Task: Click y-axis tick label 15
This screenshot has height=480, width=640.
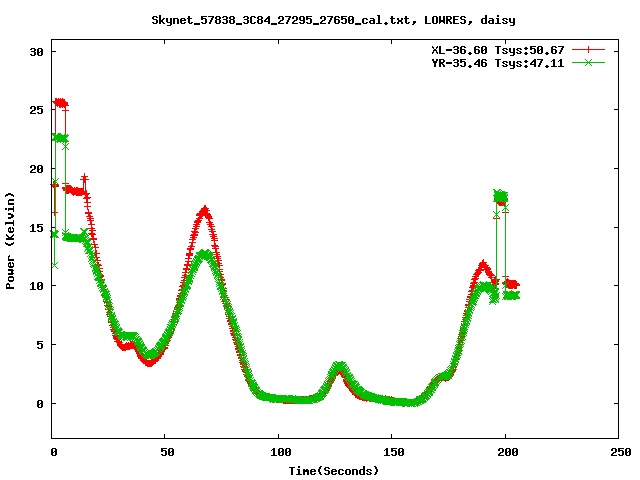Action: coord(36,227)
